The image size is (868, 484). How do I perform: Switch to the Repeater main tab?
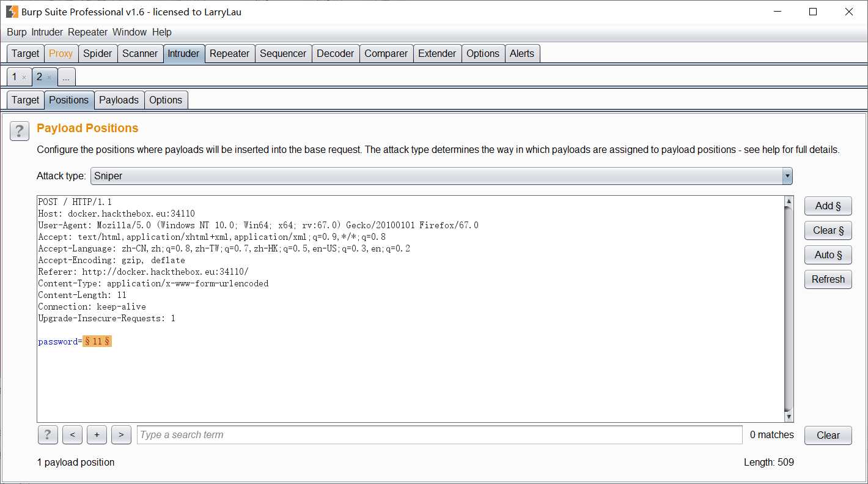[x=229, y=53]
